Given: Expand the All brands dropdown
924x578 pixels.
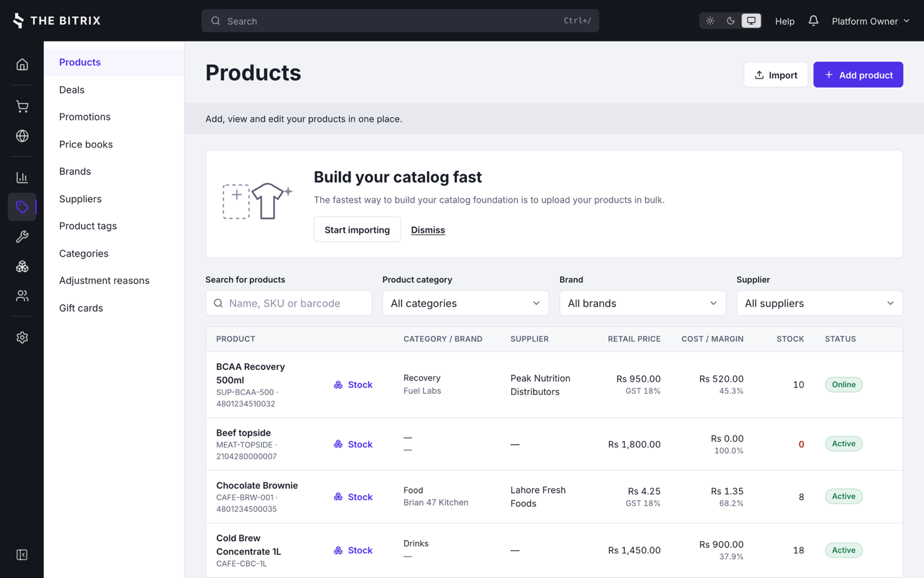Looking at the screenshot, I should click(642, 303).
